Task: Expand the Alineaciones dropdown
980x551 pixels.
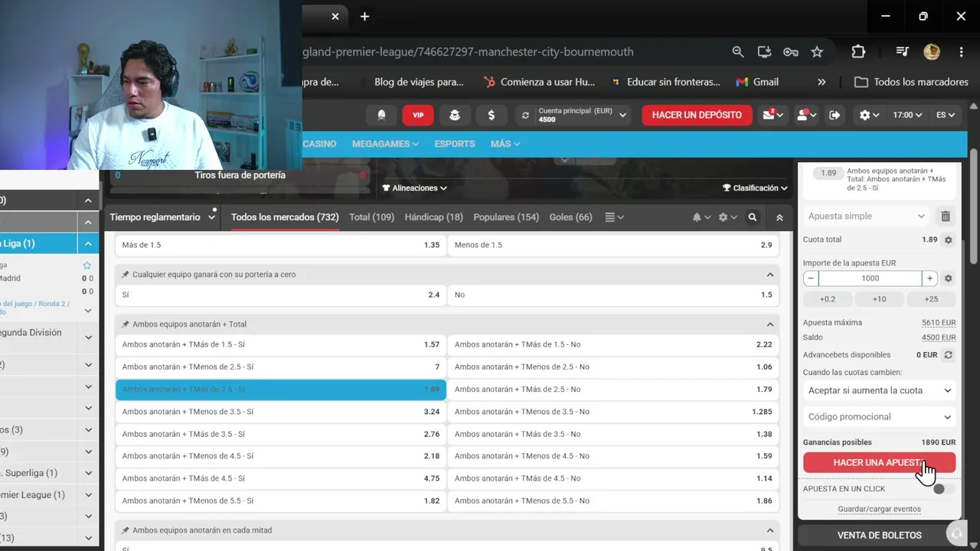Action: (x=414, y=188)
